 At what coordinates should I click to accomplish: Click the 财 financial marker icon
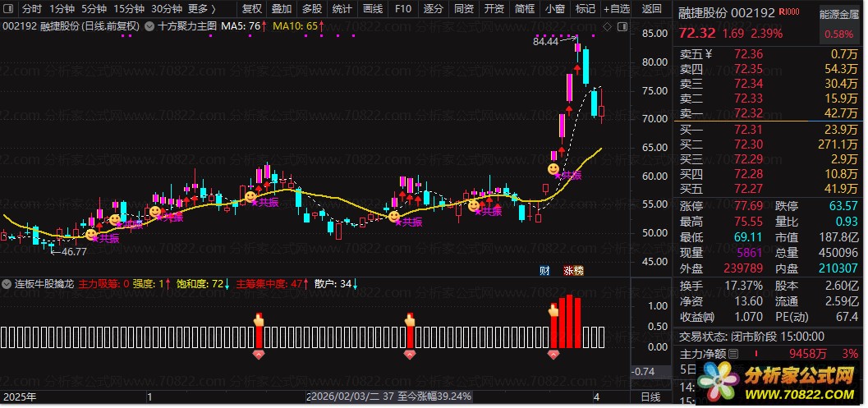click(x=544, y=270)
